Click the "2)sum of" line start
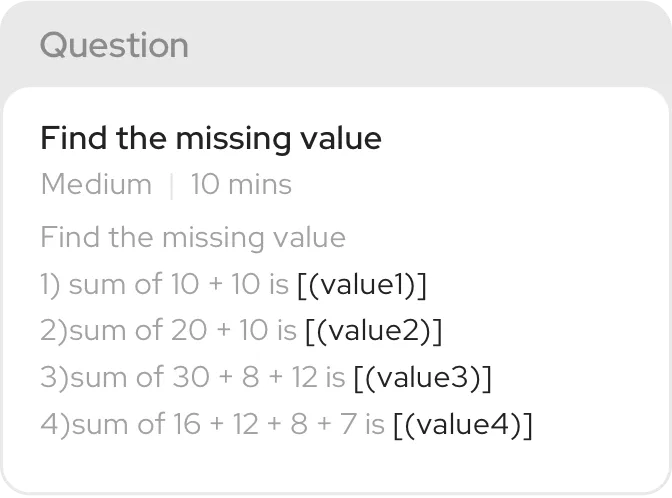Image resolution: width=672 pixels, height=498 pixels. (102, 331)
